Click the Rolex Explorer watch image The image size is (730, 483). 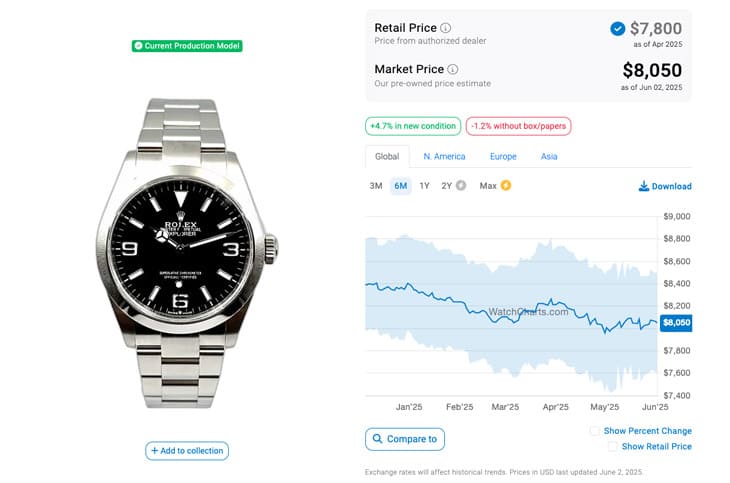pos(187,253)
